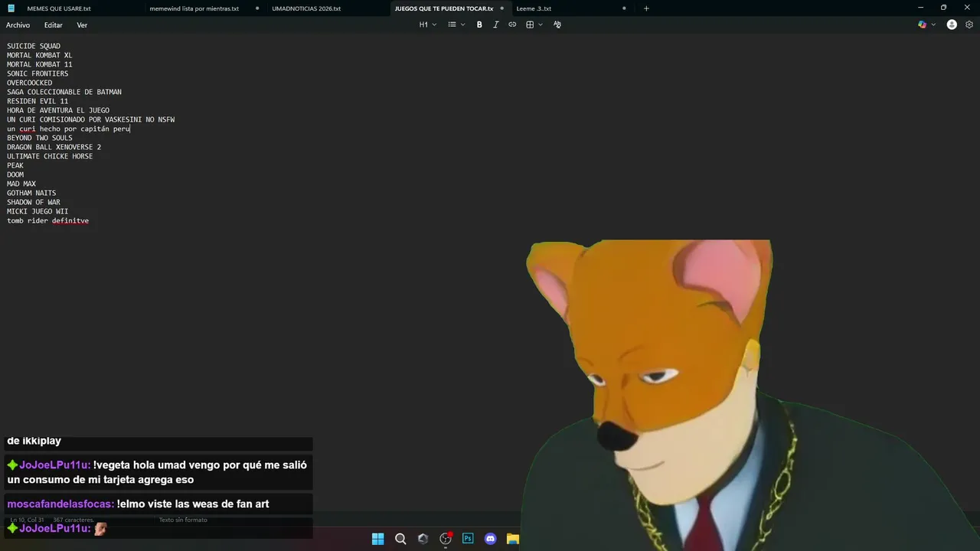Click the PEAK line
The width and height of the screenshot is (980, 551).
pyautogui.click(x=15, y=165)
